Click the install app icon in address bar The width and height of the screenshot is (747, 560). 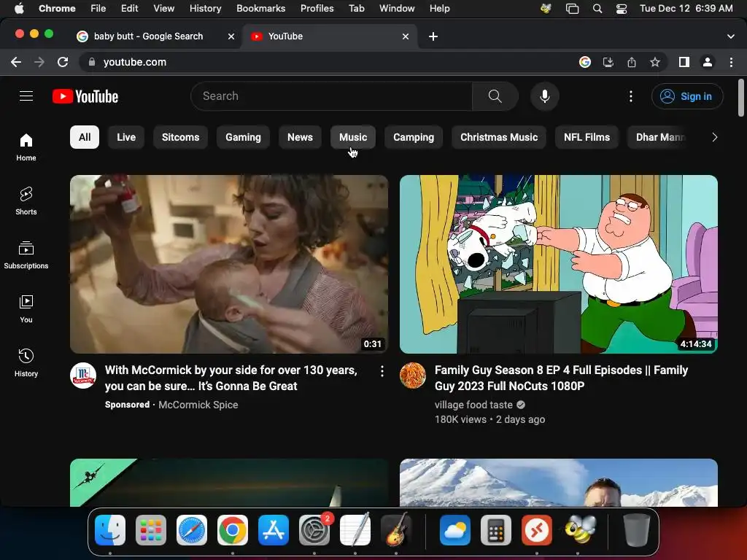[x=608, y=62]
